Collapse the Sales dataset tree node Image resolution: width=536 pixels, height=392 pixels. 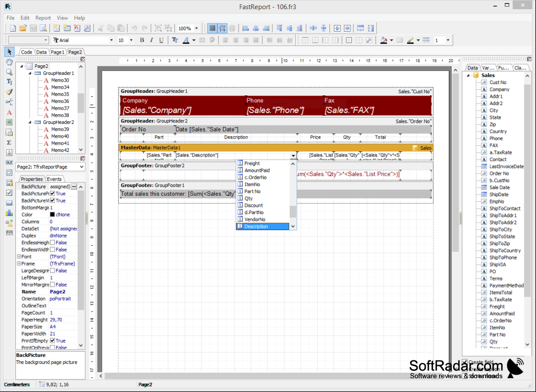point(468,75)
